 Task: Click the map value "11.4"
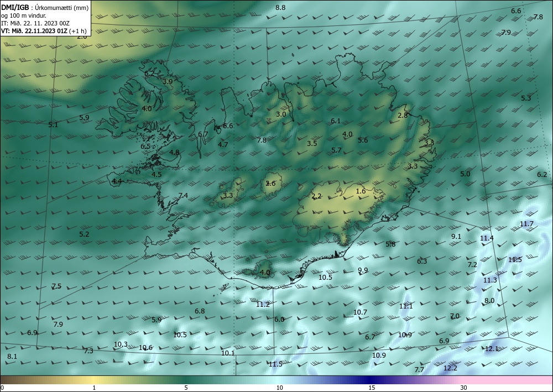click(x=487, y=238)
